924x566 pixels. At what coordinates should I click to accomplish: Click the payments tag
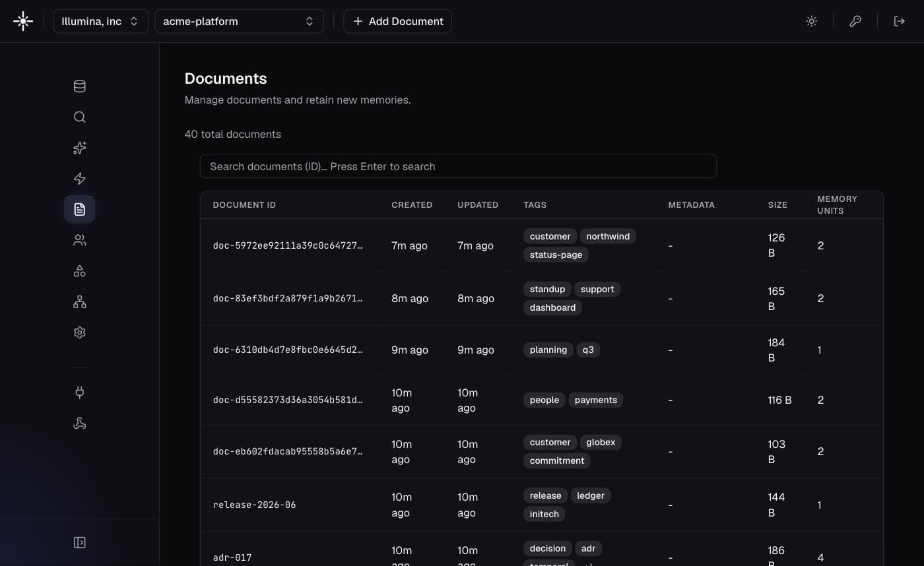pyautogui.click(x=596, y=400)
